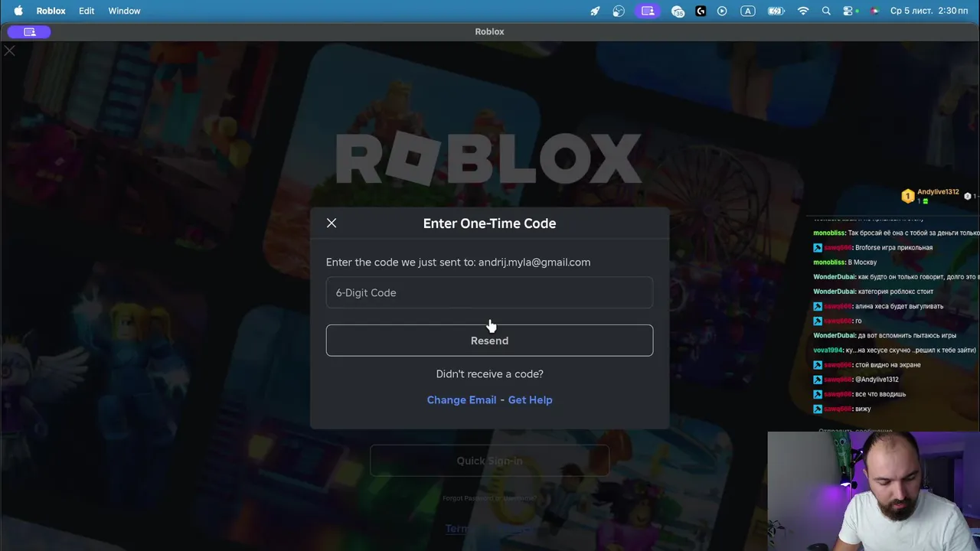980x551 pixels.
Task: Click the Andylive1312 username label
Action: (x=938, y=192)
